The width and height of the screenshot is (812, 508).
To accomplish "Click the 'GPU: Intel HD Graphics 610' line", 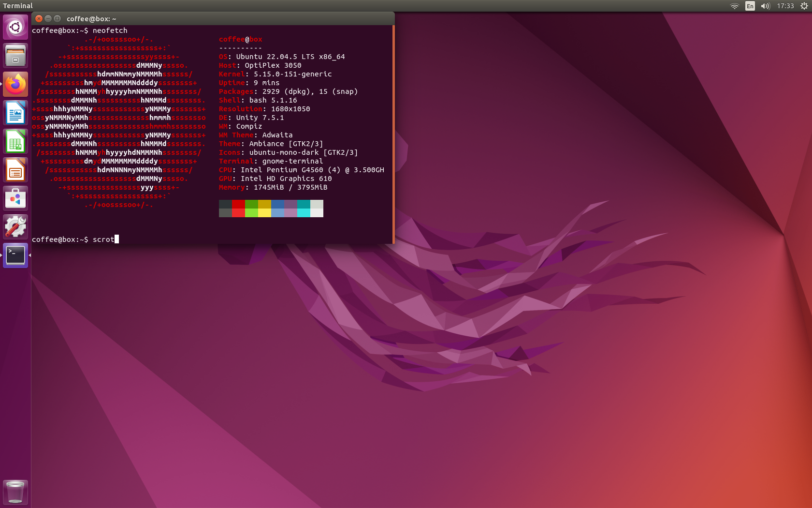I will [x=275, y=179].
